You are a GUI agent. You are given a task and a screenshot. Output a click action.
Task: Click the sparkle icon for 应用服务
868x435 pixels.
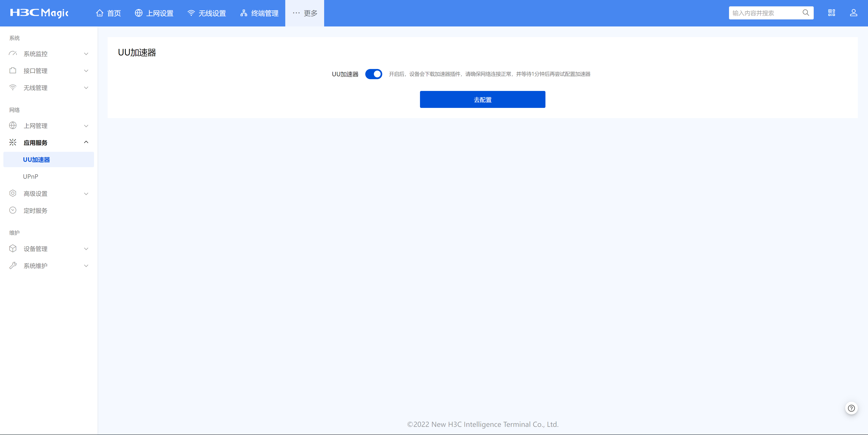point(13,142)
